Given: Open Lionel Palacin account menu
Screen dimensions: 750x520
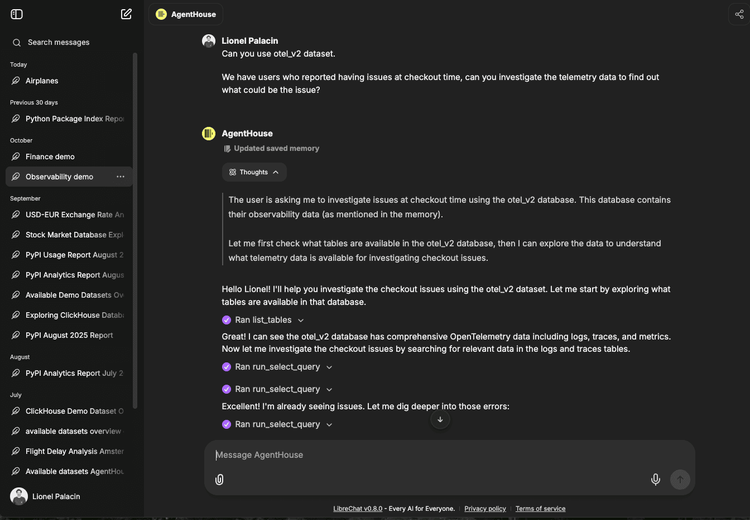Looking at the screenshot, I should (x=55, y=497).
